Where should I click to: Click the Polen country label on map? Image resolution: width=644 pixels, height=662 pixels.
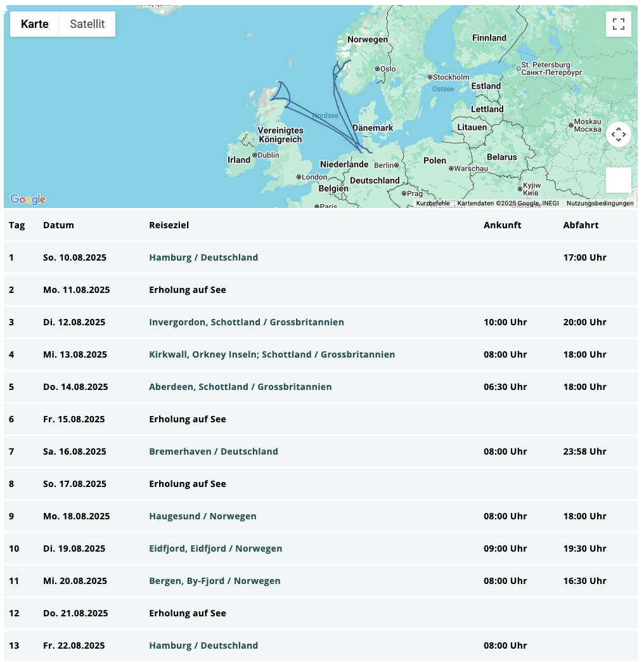pos(435,160)
